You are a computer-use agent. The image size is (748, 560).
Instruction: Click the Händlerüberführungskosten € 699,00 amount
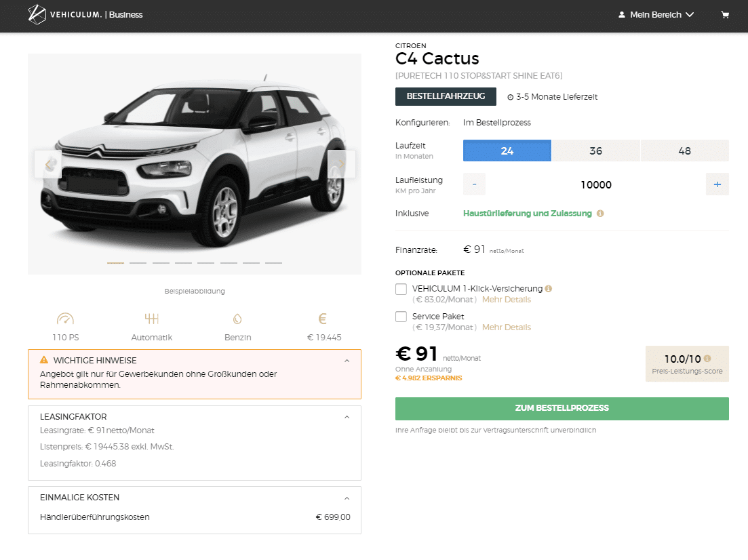tap(333, 517)
